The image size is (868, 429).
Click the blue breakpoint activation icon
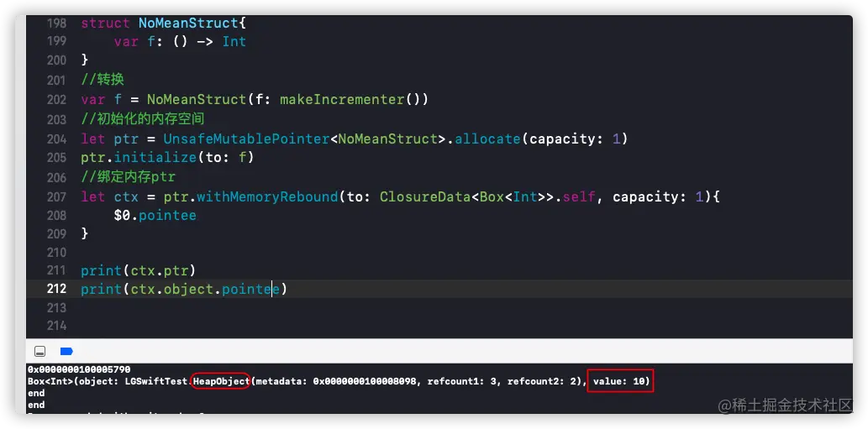(x=66, y=352)
